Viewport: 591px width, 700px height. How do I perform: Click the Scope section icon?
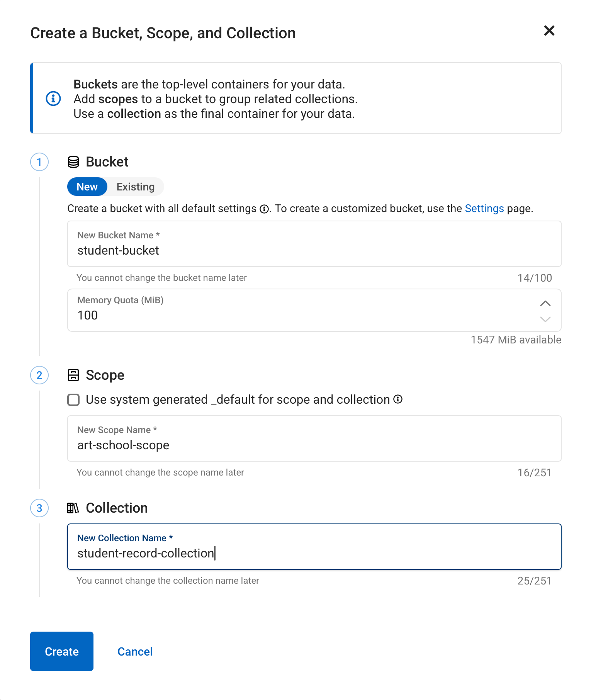(73, 375)
